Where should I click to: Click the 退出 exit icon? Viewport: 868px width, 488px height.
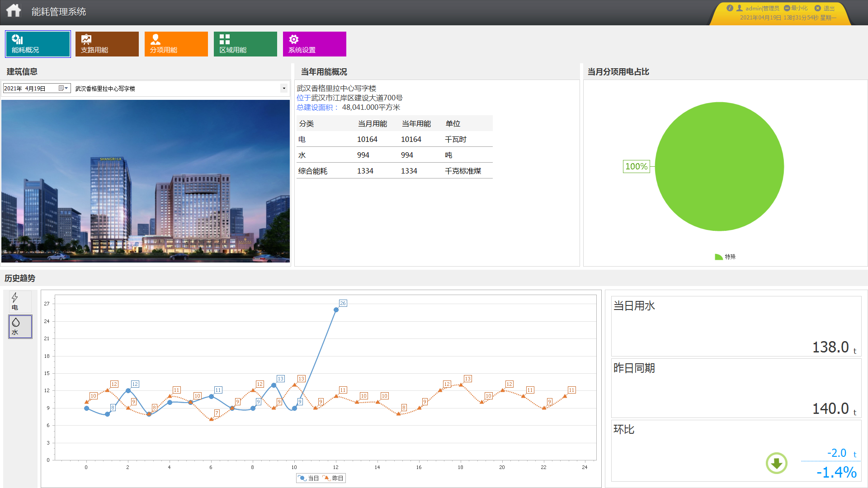tap(817, 8)
